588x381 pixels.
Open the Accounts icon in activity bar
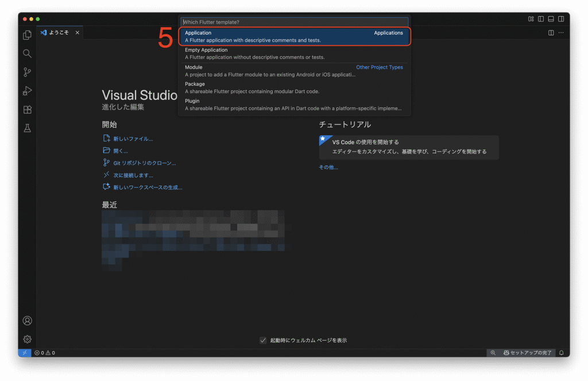[27, 321]
